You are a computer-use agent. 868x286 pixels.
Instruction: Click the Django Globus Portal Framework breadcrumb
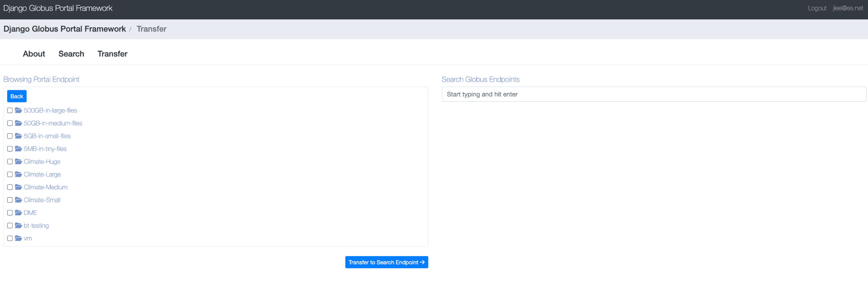click(65, 29)
